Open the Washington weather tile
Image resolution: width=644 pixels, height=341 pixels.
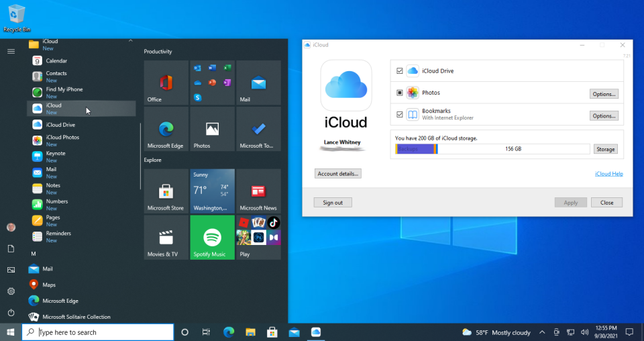[213, 191]
